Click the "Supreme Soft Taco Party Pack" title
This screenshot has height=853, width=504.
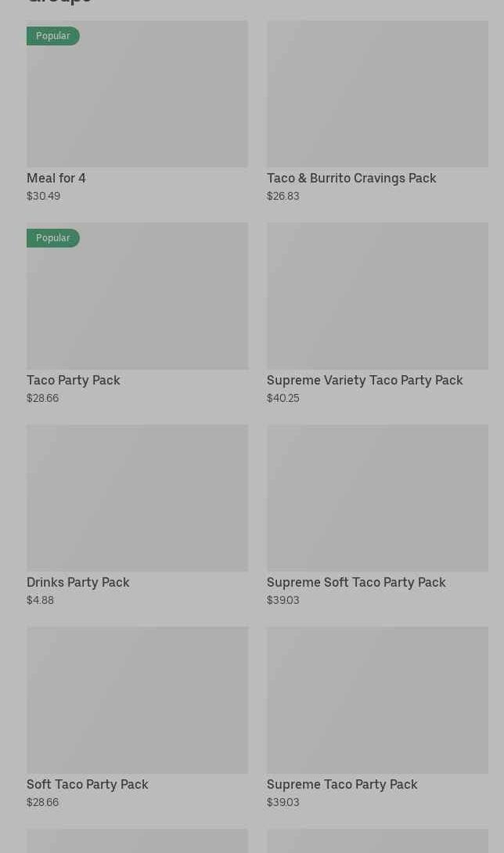(356, 583)
